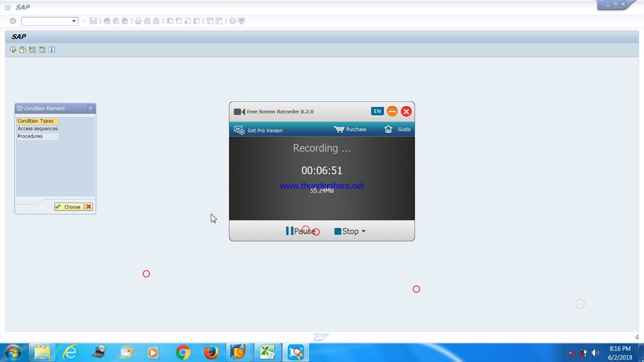Open the dropdown arrow next to Stop
Image resolution: width=644 pixels, height=362 pixels.
363,231
